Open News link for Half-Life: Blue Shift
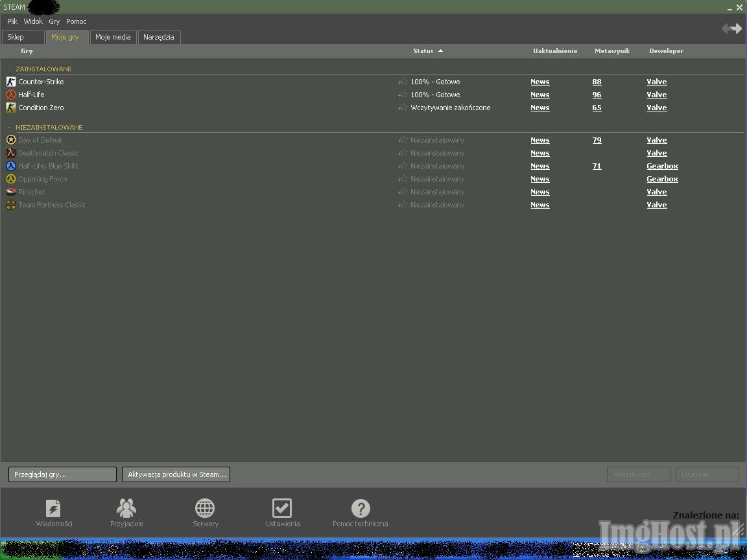 [539, 166]
